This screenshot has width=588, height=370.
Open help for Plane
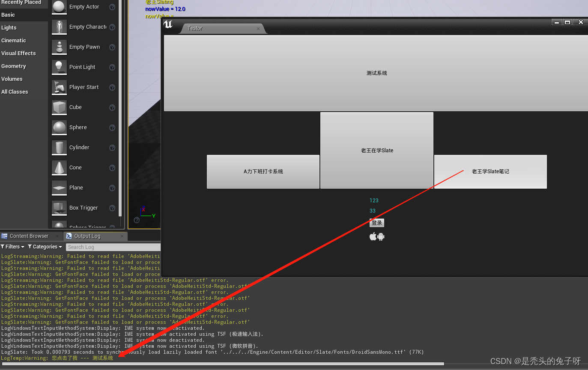point(112,188)
